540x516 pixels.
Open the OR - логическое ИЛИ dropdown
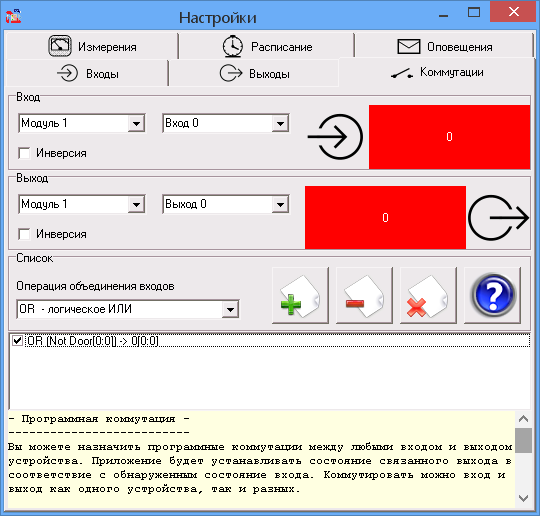tap(230, 309)
